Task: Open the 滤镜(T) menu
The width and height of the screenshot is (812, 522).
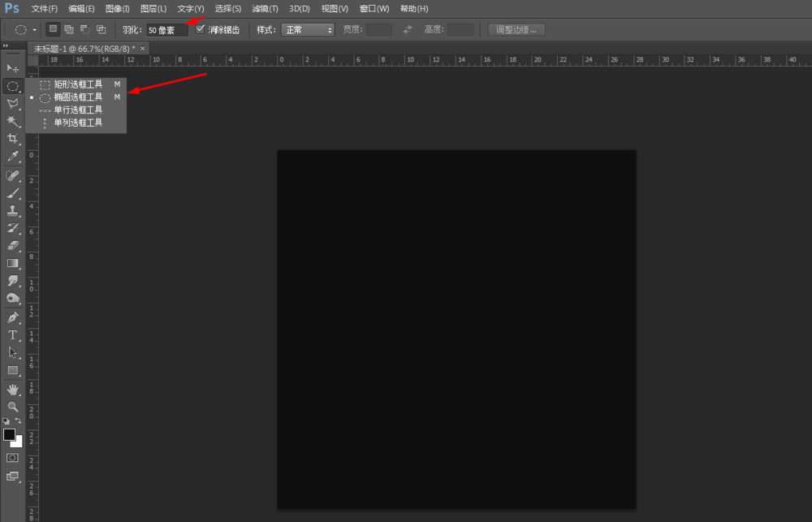Action: (x=265, y=8)
